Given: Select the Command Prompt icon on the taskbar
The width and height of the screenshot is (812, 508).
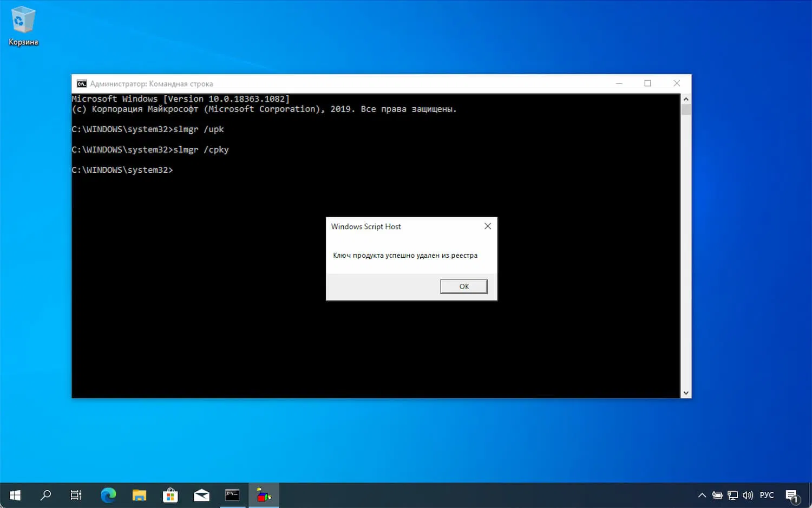Looking at the screenshot, I should point(232,495).
